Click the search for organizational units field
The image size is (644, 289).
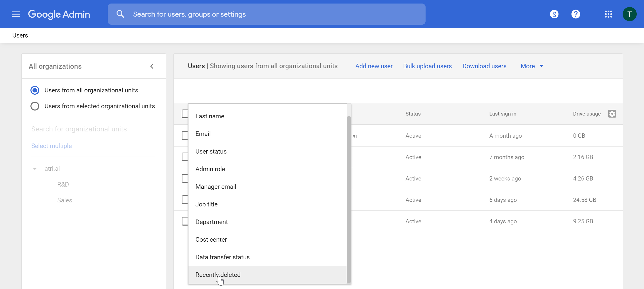tap(79, 129)
